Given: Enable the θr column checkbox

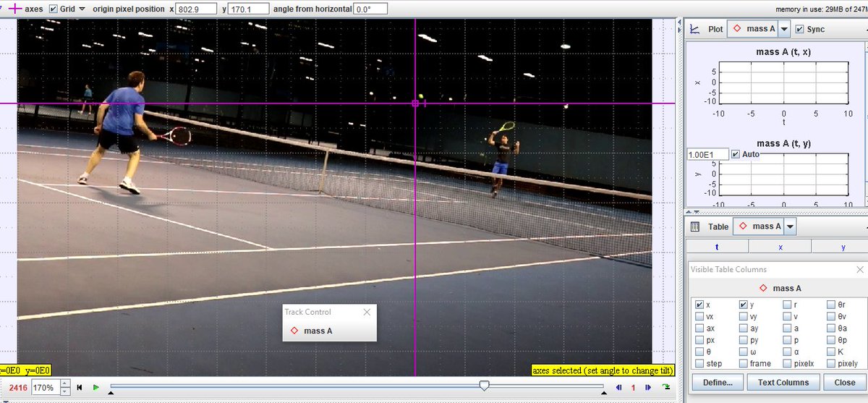Looking at the screenshot, I should point(831,305).
